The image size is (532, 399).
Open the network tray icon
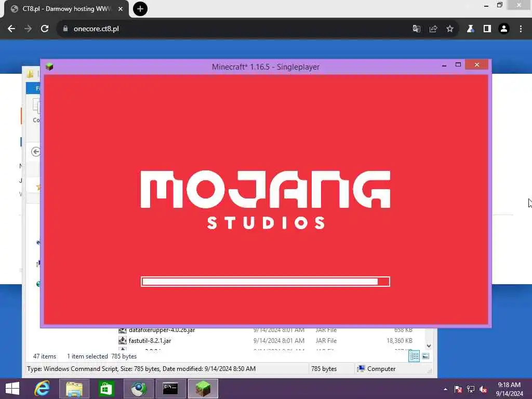[471, 389]
